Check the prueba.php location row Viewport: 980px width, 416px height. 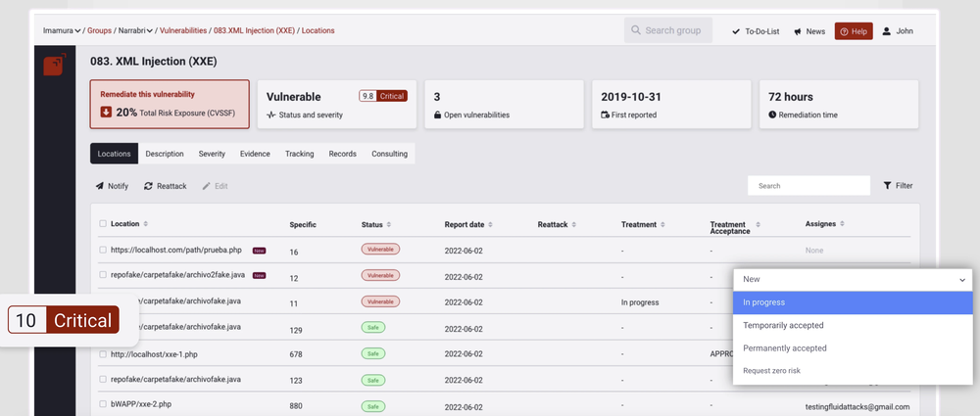103,250
